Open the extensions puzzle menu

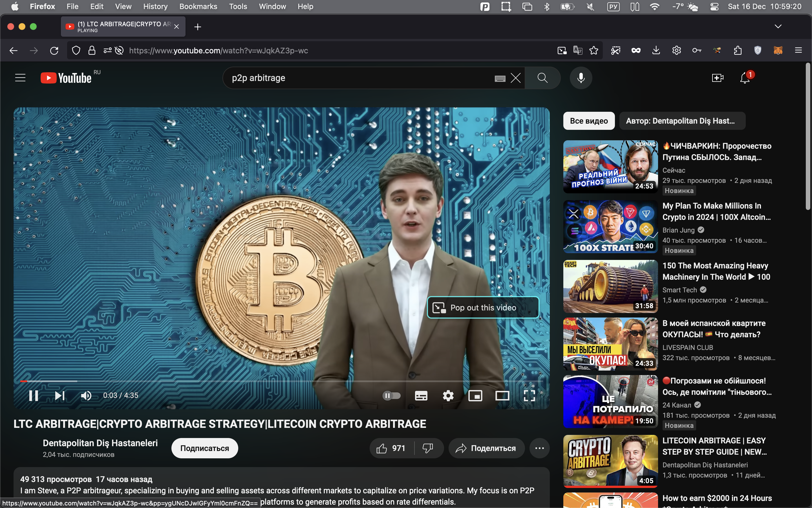(x=738, y=51)
